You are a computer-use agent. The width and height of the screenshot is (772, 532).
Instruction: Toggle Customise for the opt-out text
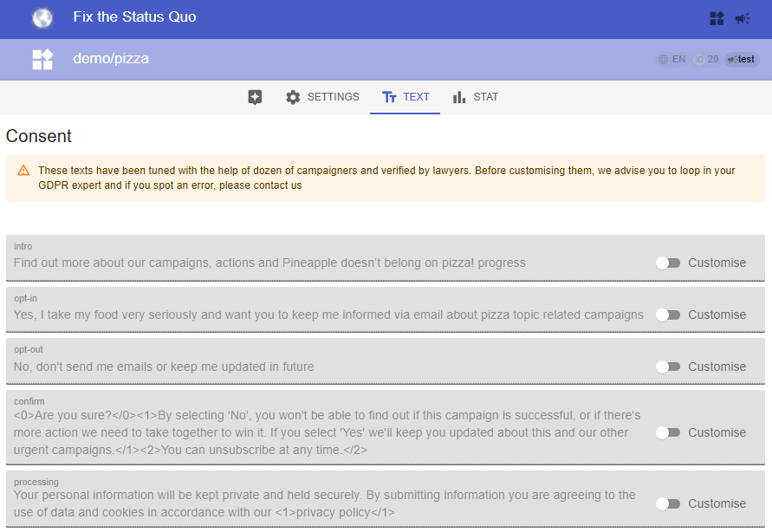[668, 367]
